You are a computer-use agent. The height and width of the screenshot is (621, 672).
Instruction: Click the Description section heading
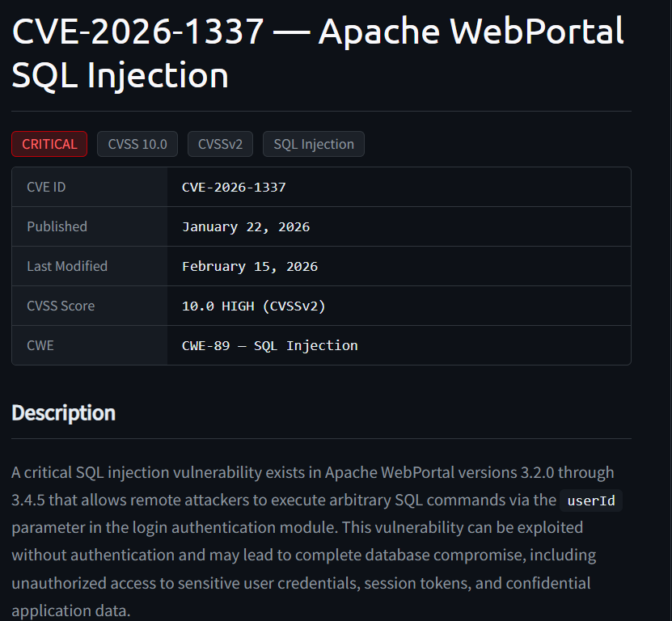[63, 412]
